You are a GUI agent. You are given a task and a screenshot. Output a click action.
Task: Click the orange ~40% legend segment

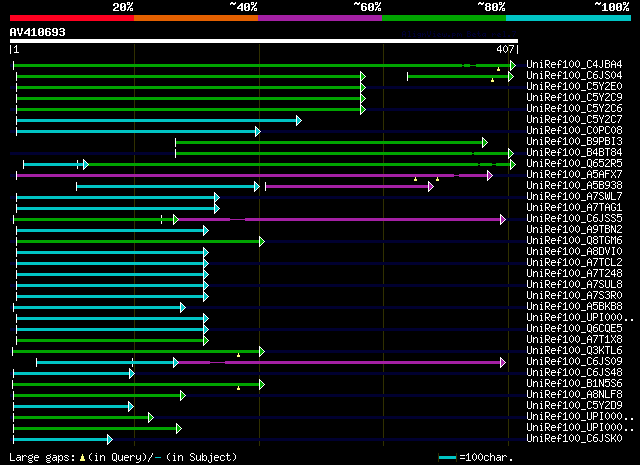tap(196, 18)
